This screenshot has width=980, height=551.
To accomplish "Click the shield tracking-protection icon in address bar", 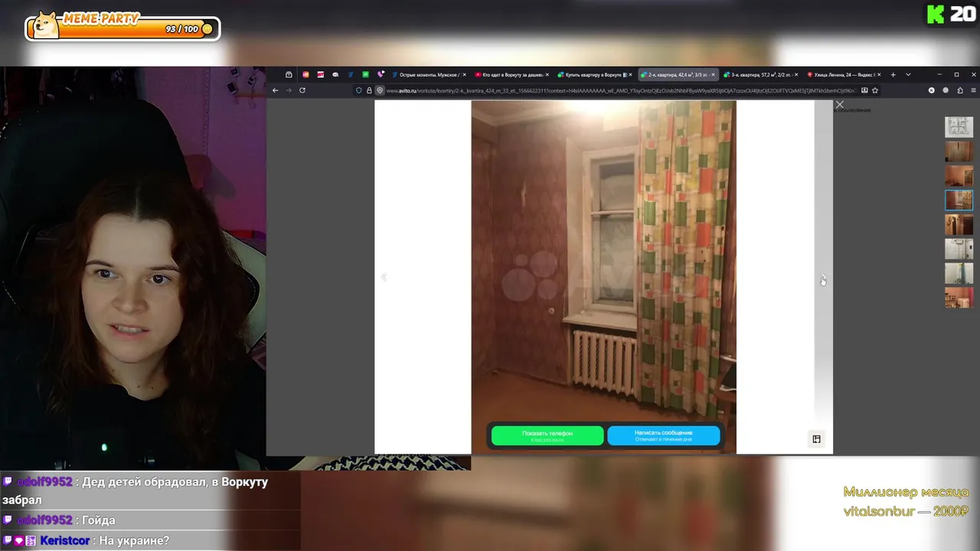I will pos(359,90).
